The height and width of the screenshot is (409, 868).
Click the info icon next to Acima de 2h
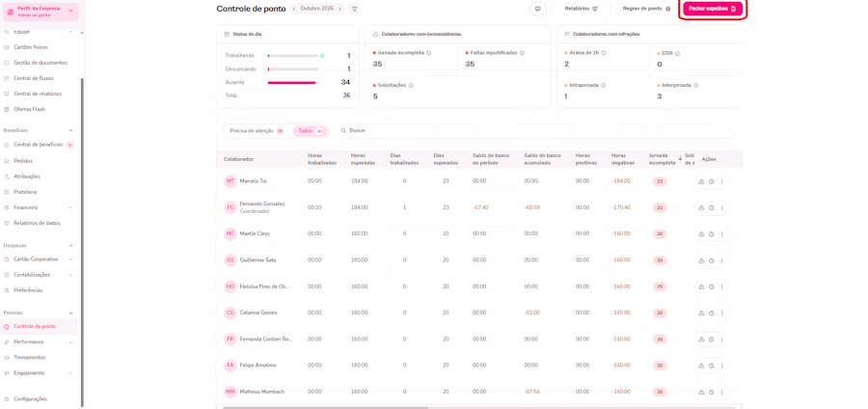point(604,53)
